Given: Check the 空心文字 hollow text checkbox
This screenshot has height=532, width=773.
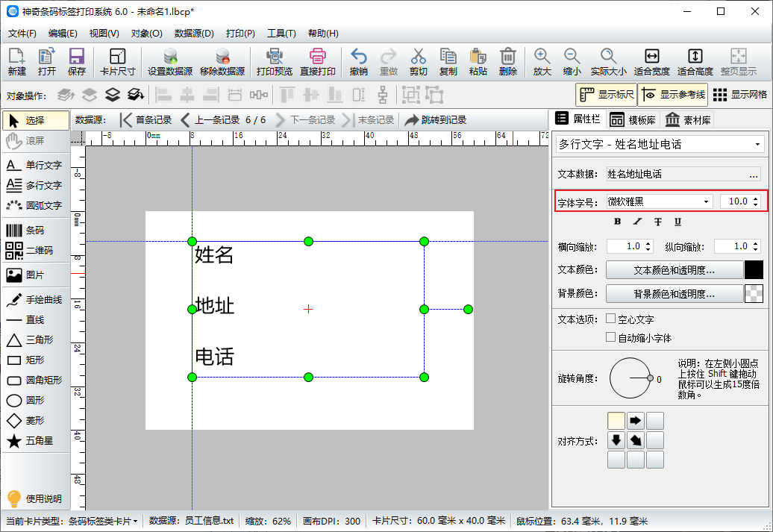Looking at the screenshot, I should coord(610,319).
